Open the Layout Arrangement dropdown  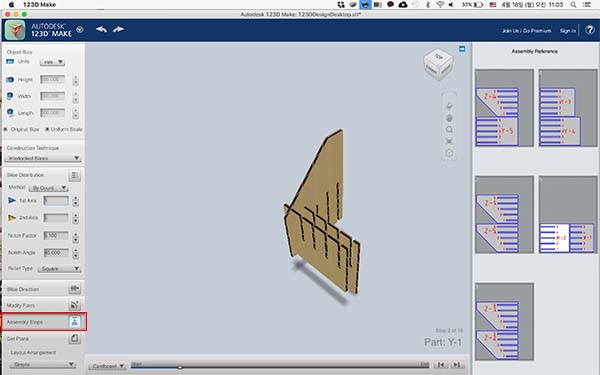tap(43, 364)
